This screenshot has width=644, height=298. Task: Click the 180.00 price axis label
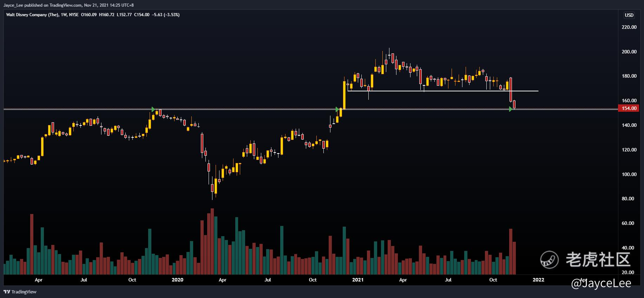[629, 76]
